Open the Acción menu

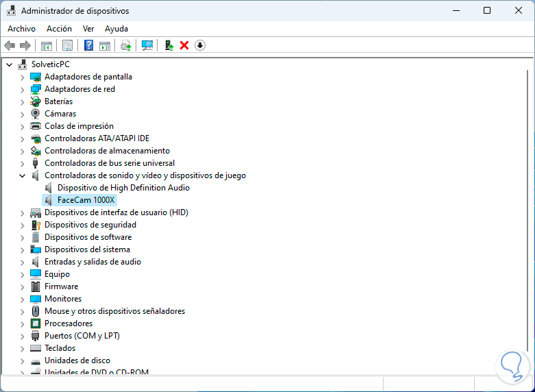(60, 29)
